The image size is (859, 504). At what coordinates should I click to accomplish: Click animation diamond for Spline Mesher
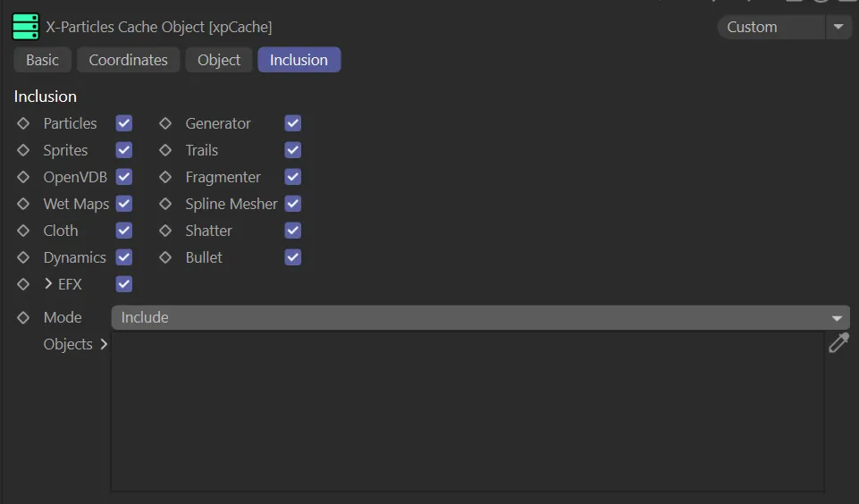click(165, 204)
